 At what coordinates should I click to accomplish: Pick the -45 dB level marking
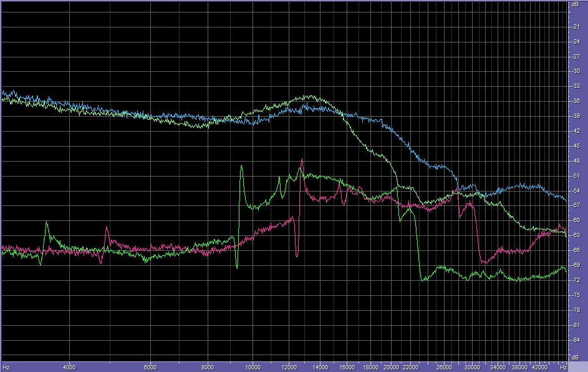click(x=576, y=146)
